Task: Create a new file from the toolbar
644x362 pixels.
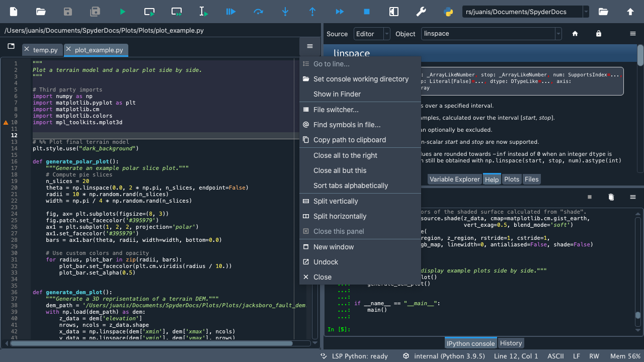Action: [x=14, y=12]
